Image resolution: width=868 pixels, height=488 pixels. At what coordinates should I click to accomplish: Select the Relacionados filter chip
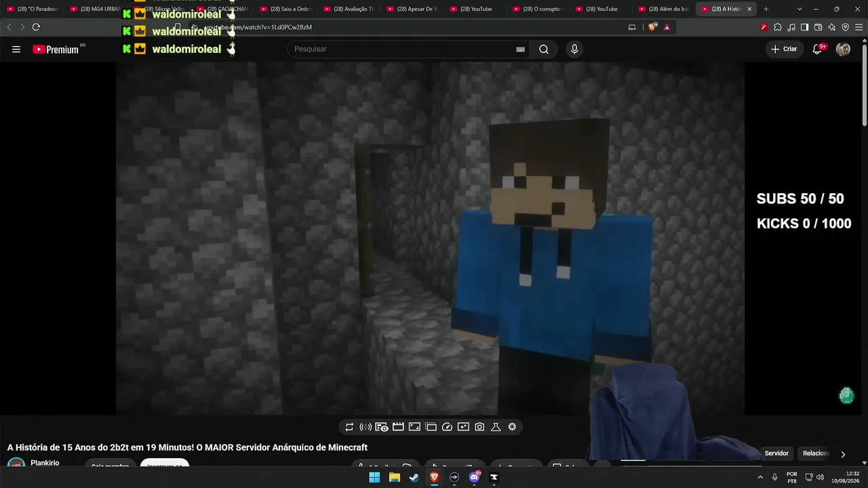coord(816,453)
